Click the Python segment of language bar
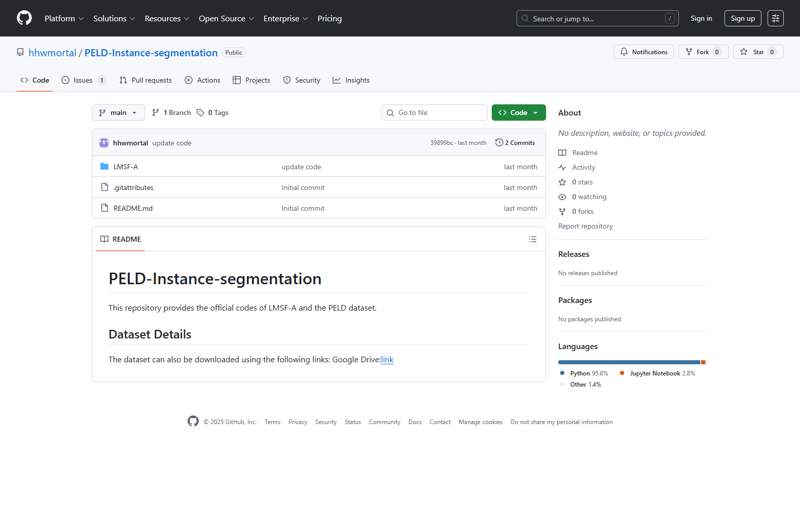 [x=629, y=362]
